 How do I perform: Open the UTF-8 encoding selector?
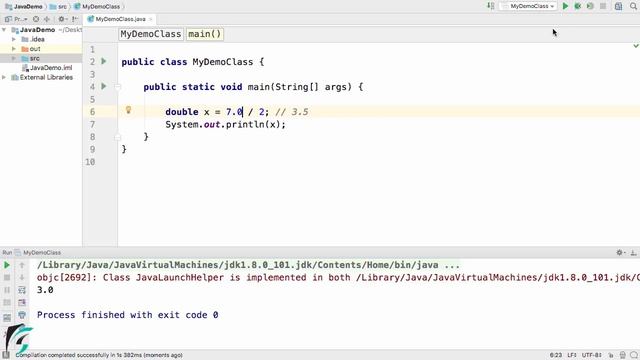591,355
